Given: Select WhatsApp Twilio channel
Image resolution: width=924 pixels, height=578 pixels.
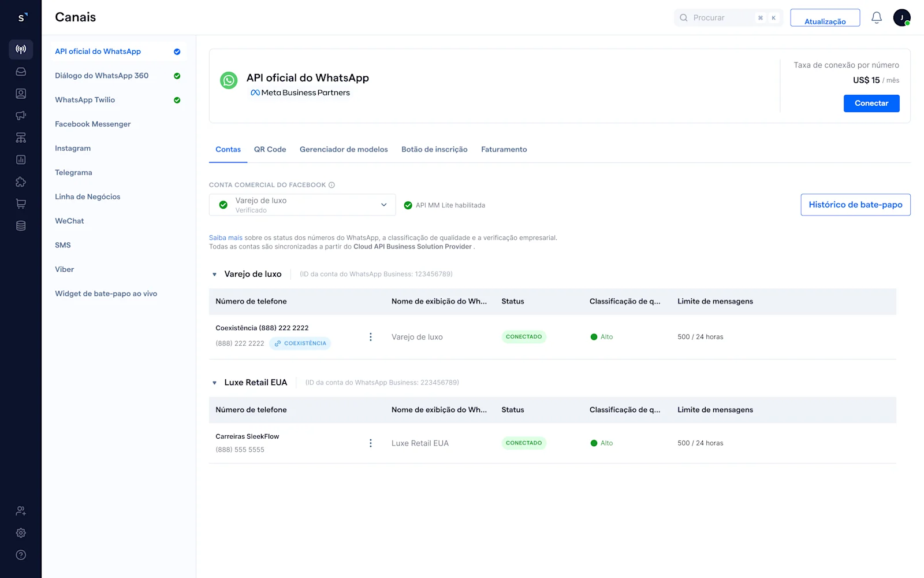Looking at the screenshot, I should pos(118,100).
